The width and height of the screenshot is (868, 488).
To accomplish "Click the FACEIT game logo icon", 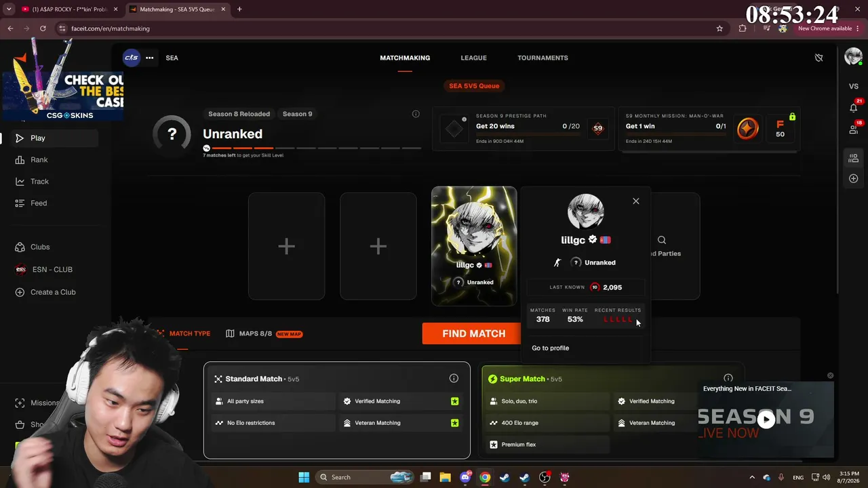I will coord(132,58).
